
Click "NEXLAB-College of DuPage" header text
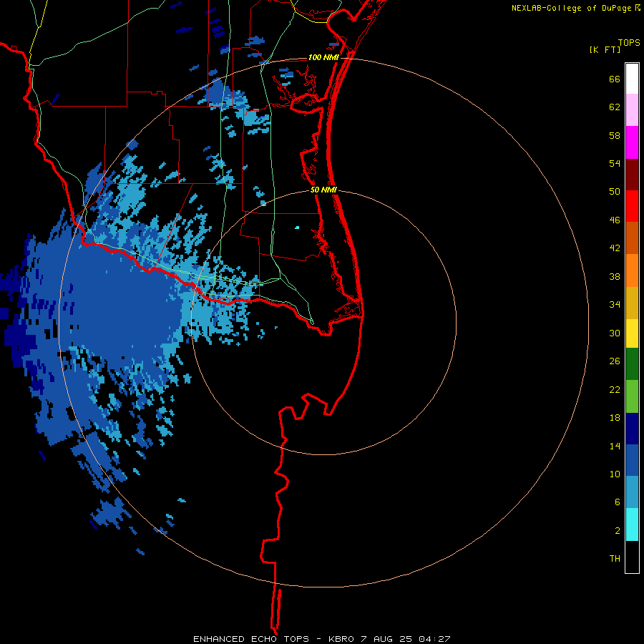click(571, 8)
